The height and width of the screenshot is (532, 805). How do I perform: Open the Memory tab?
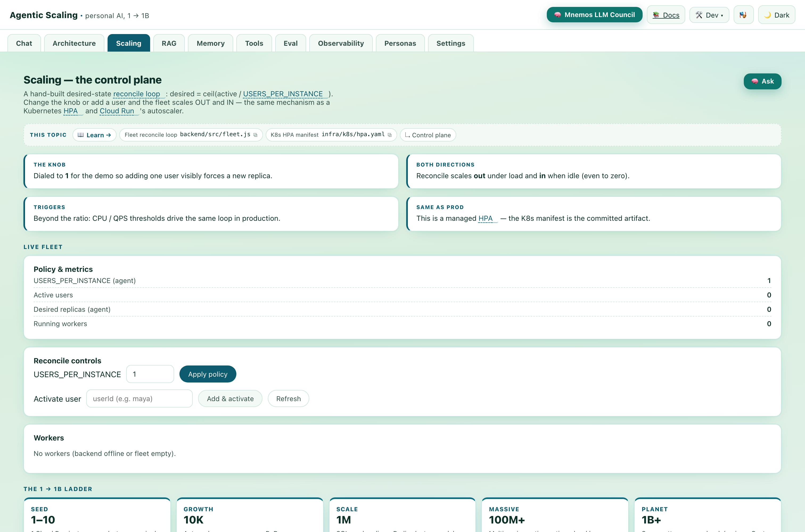(211, 43)
